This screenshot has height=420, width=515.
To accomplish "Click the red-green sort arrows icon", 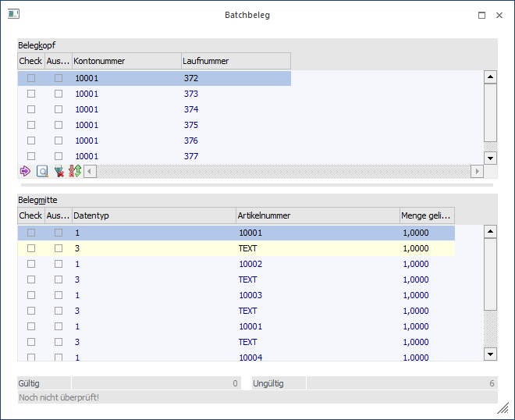I will (x=75, y=171).
